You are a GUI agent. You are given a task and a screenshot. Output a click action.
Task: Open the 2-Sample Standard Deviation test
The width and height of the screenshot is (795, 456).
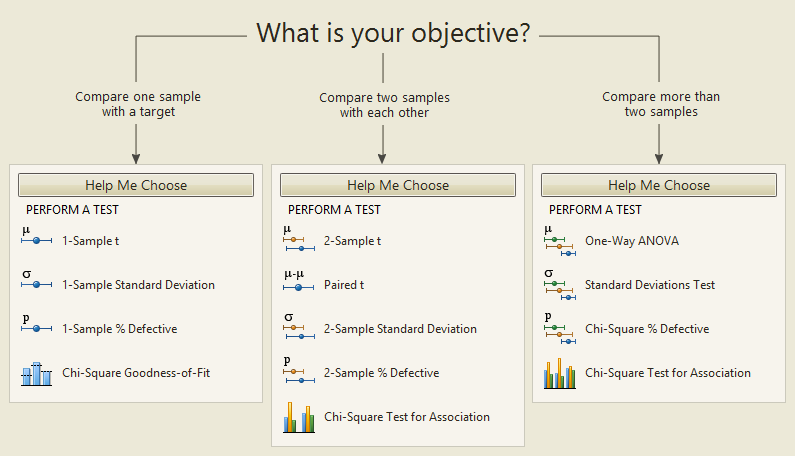pyautogui.click(x=400, y=329)
